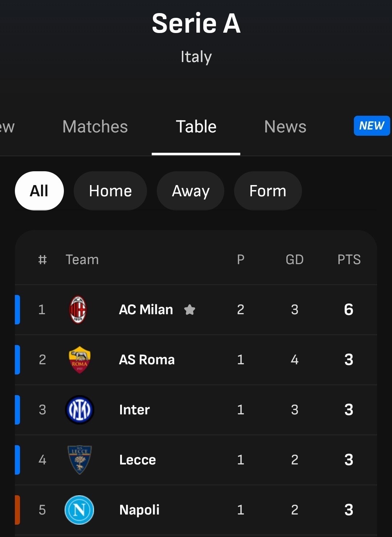392x537 pixels.
Task: Click the favorite star next to AC Milan
Action: (x=189, y=310)
